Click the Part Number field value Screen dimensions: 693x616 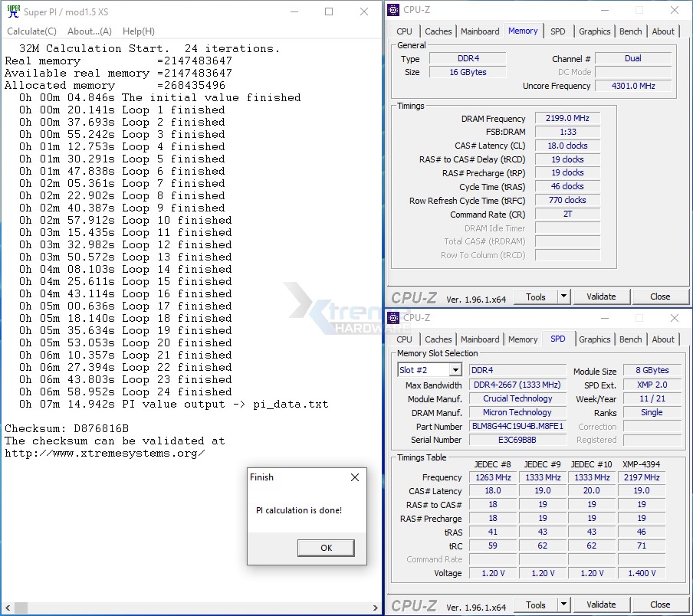click(517, 426)
